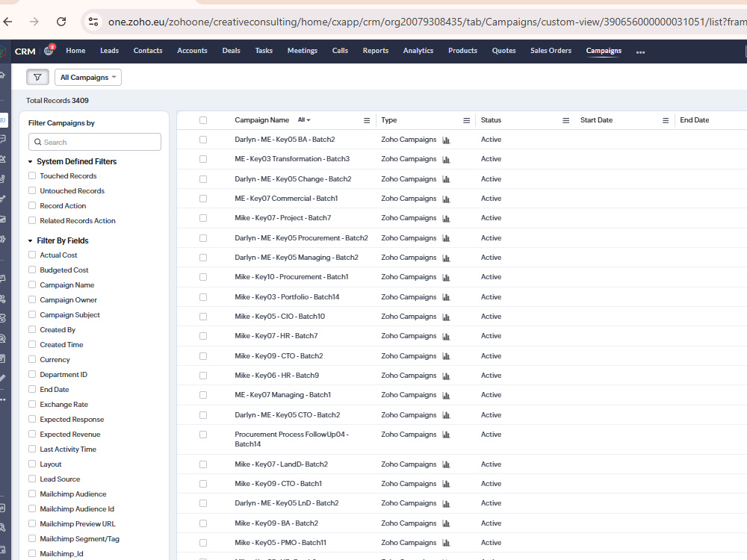Check the Touched Records filter
The image size is (747, 560).
coord(32,175)
